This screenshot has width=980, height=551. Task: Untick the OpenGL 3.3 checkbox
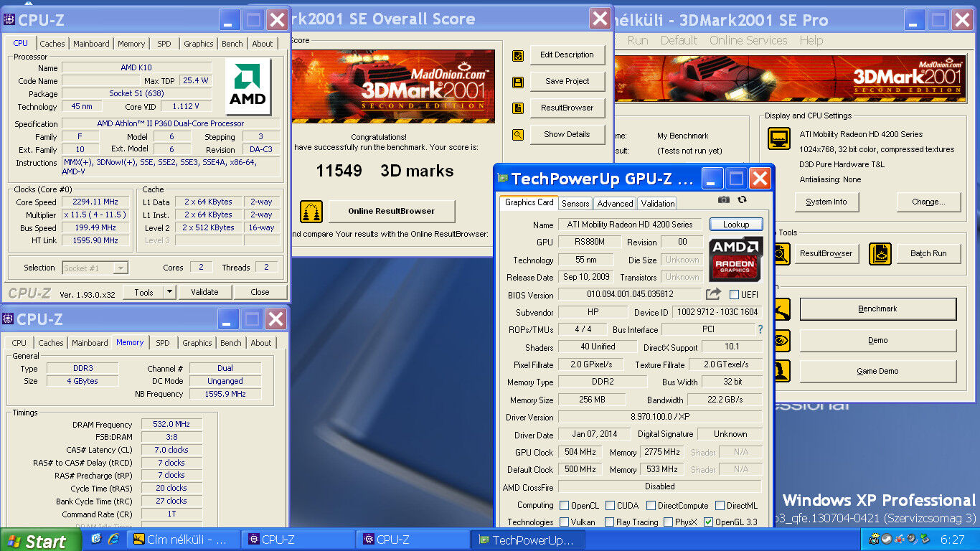point(708,522)
